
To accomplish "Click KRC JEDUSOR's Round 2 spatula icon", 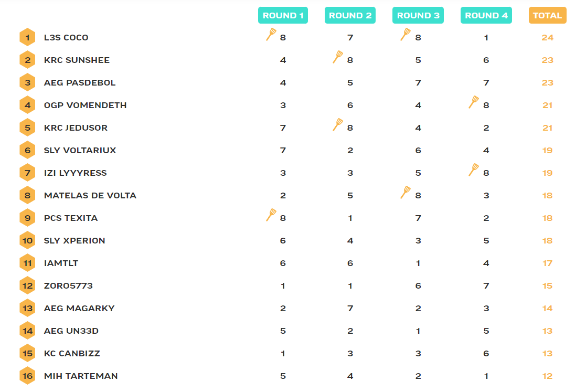I will coord(338,125).
